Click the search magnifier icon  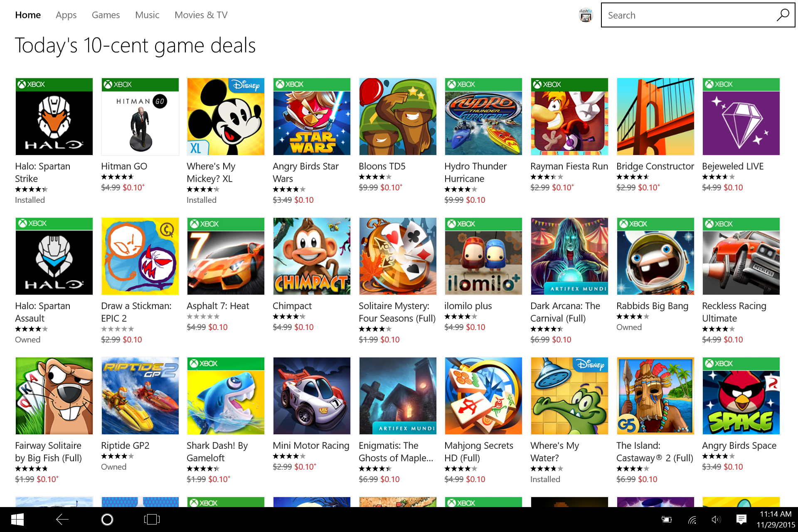tap(783, 15)
